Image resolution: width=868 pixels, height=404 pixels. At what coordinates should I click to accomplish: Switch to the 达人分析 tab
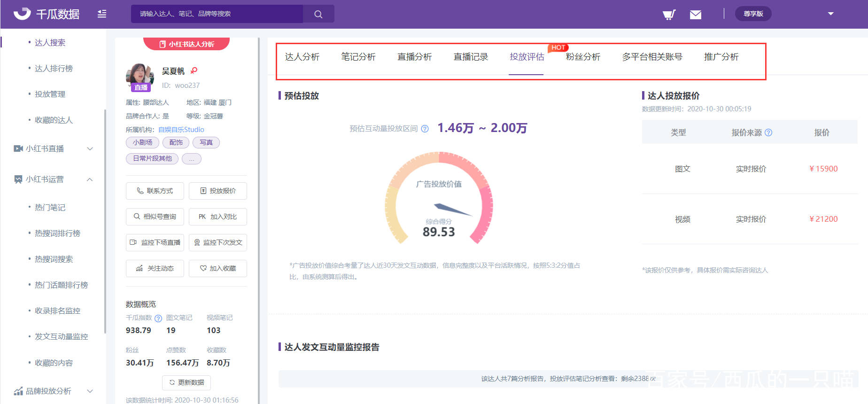coord(302,57)
